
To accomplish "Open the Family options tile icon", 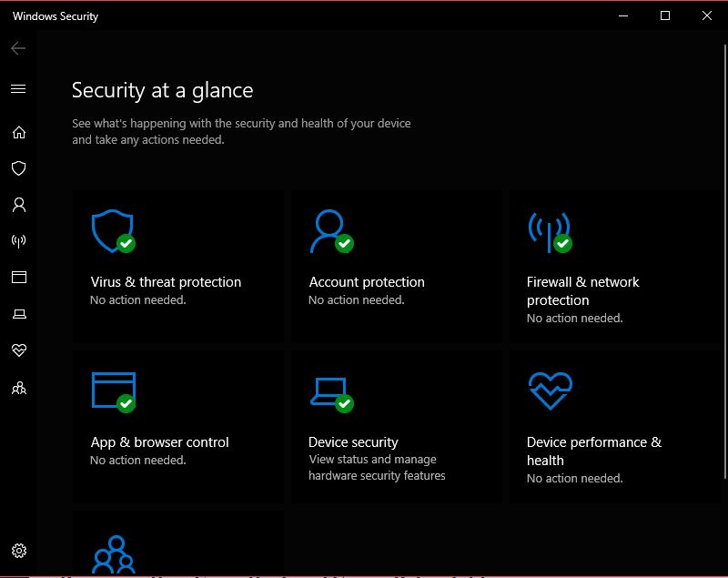I will click(115, 554).
